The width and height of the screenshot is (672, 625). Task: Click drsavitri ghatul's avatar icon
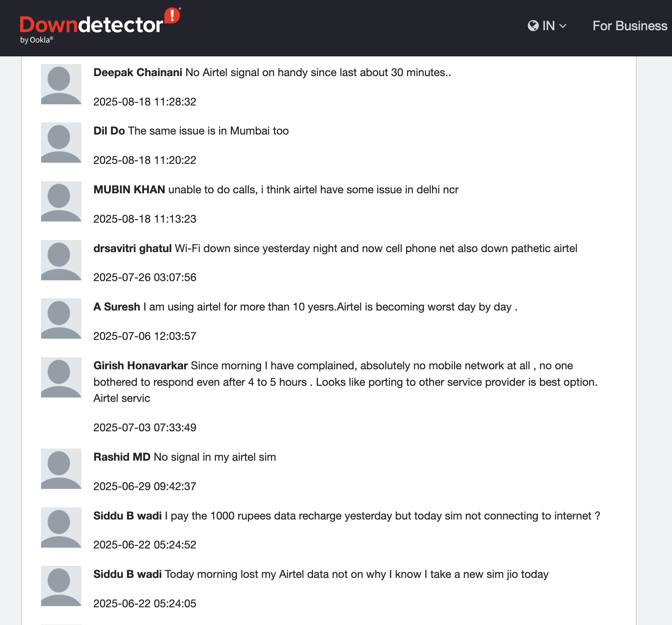[x=61, y=260]
